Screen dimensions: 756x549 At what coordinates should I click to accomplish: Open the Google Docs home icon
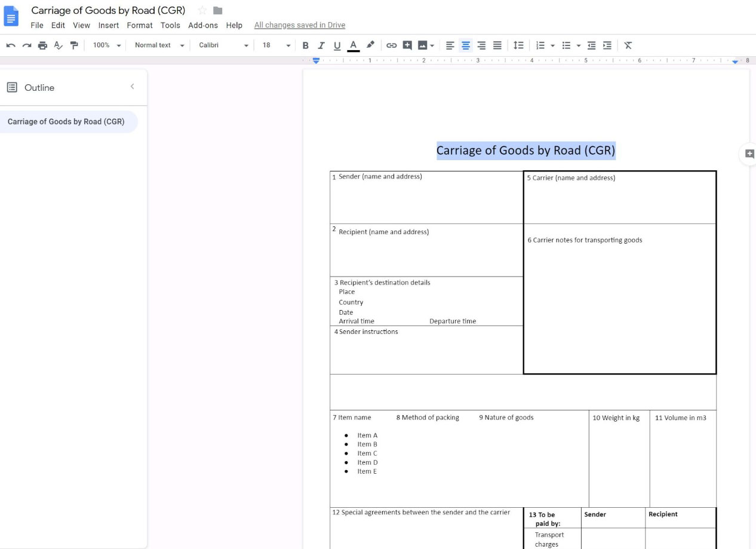click(x=11, y=17)
